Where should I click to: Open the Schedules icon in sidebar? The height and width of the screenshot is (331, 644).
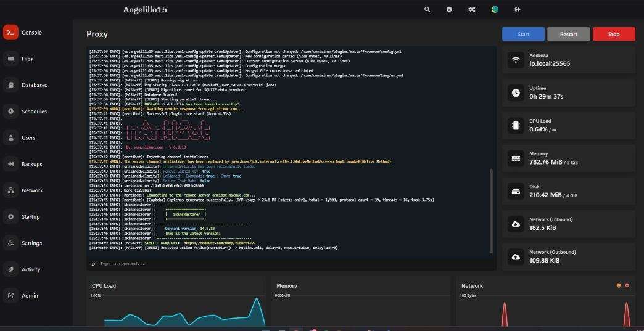tap(10, 112)
